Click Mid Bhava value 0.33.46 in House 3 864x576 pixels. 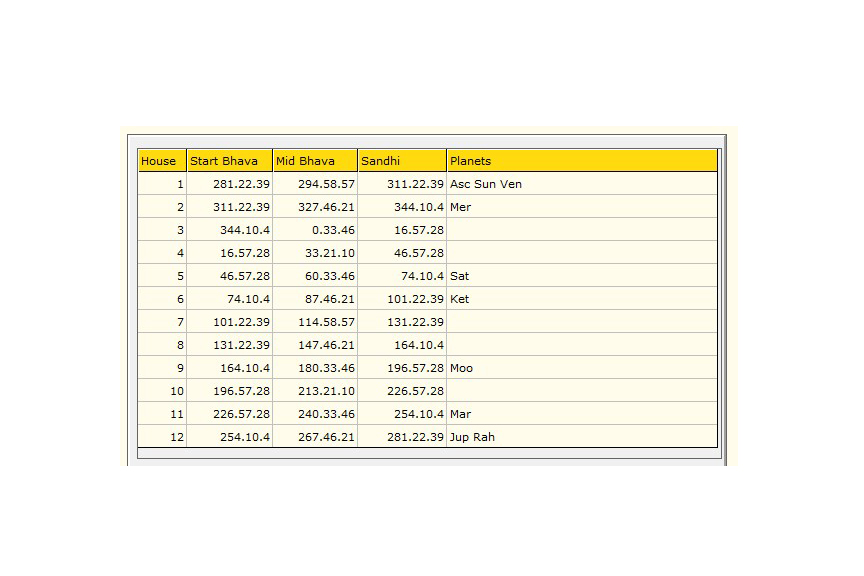point(333,230)
